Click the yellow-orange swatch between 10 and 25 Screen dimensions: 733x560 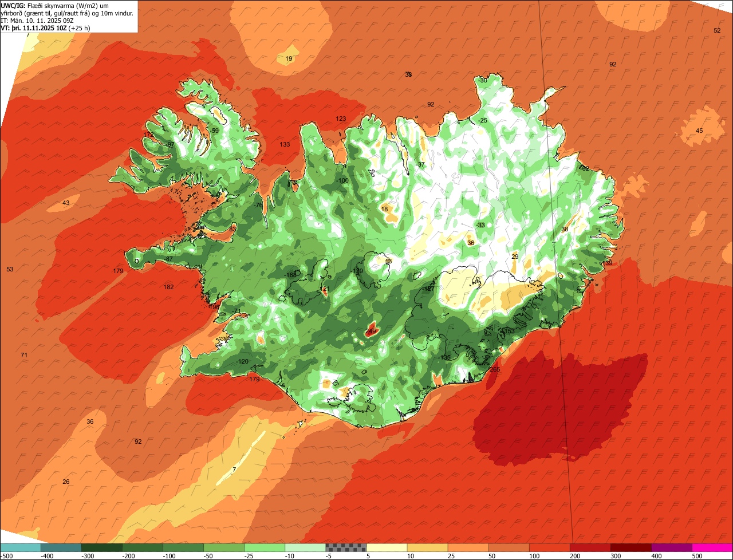(x=427, y=547)
